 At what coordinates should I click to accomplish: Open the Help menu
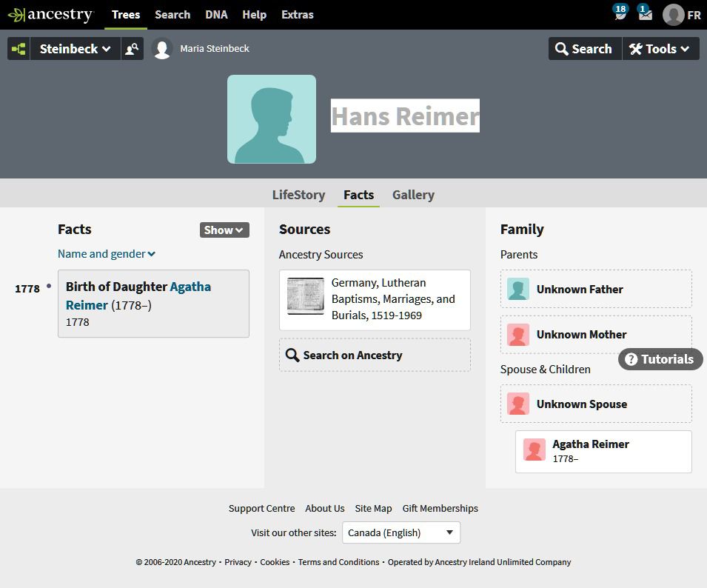tap(255, 15)
